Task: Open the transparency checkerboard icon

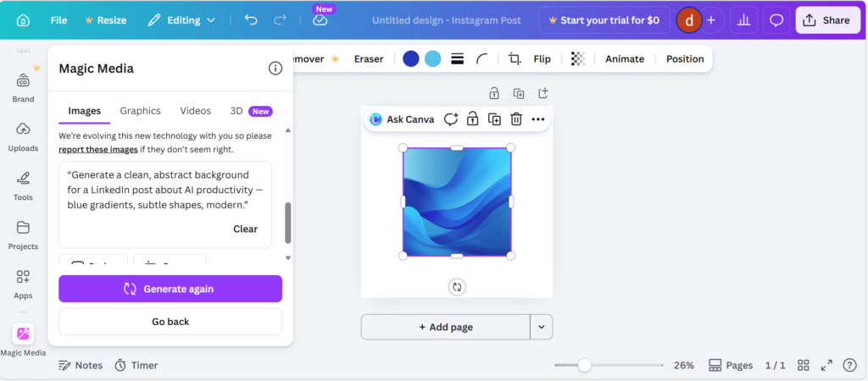Action: coord(578,58)
